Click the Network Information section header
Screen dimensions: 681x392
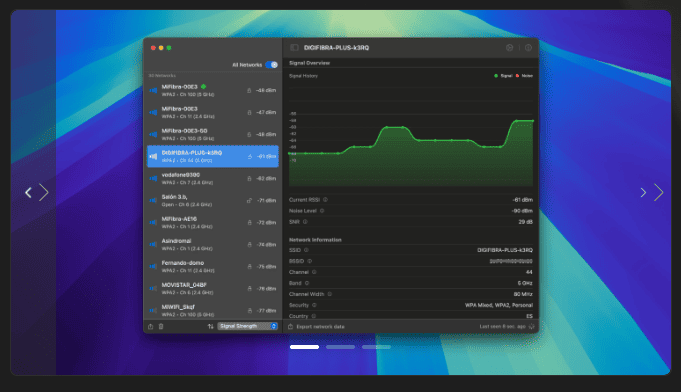coord(315,240)
